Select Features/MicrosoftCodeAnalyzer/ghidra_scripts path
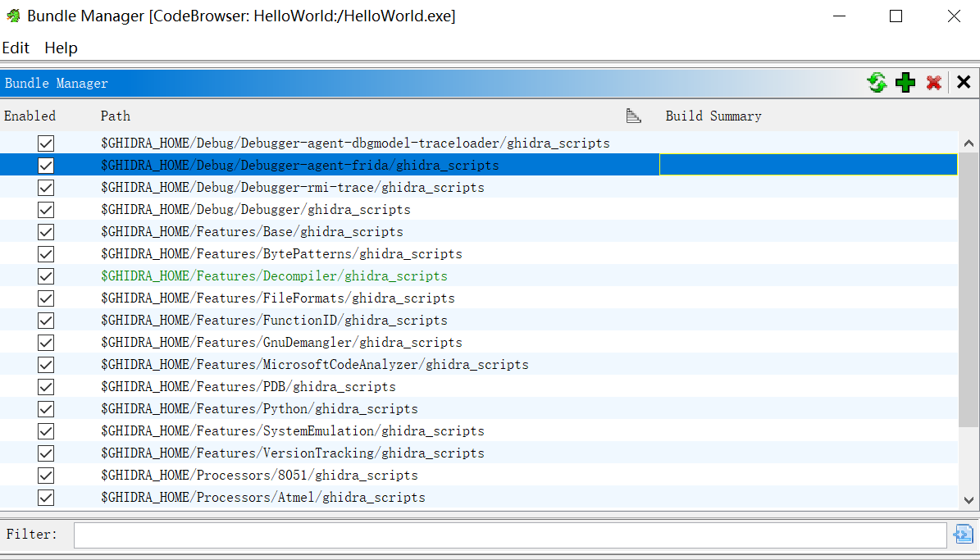980x560 pixels. coord(314,364)
